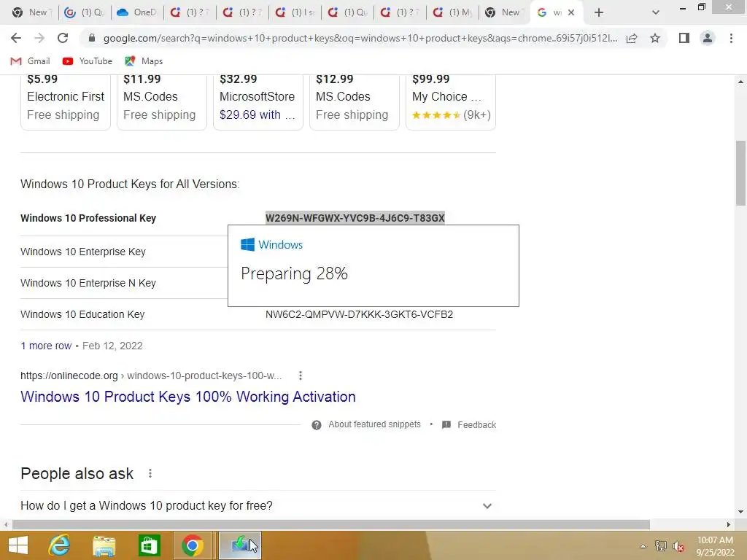Bookmark this page with star icon
Screen dimensions: 747x560
(655, 38)
